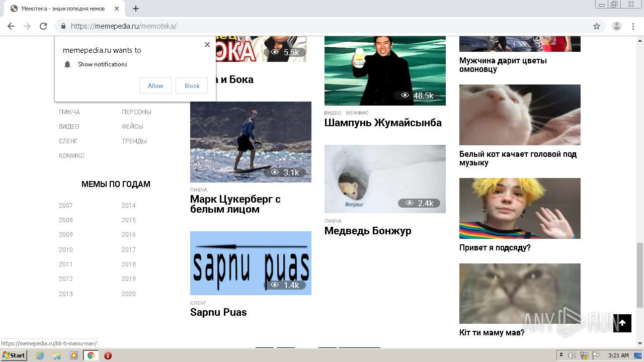The width and height of the screenshot is (644, 362).
Task: Open Мужчина дарит цветы омоновцу link
Action: click(x=503, y=65)
